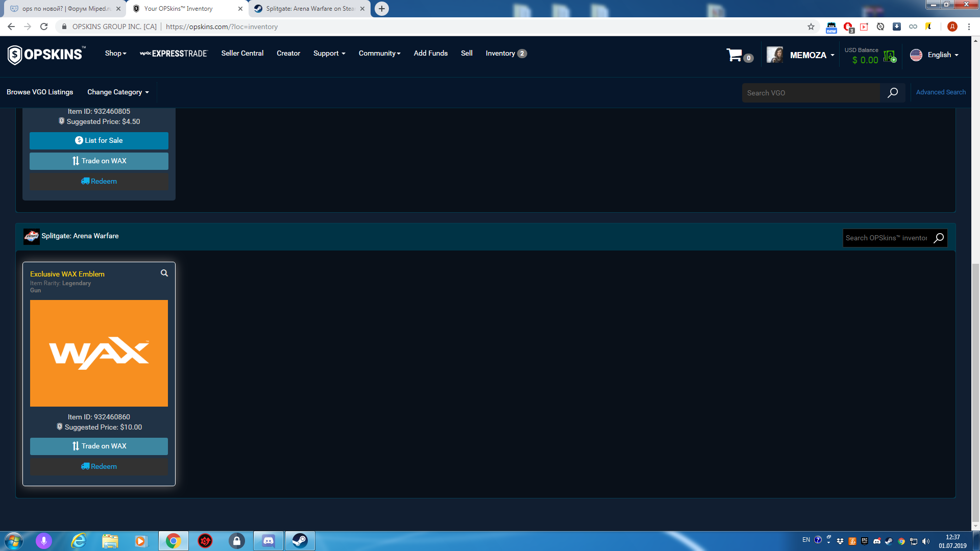Screen dimensions: 980x551
Task: Open Seller Central
Action: coord(242,54)
